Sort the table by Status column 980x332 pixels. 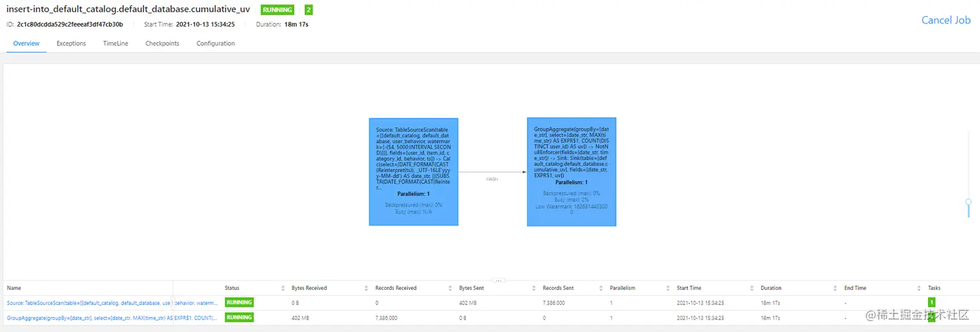point(283,288)
